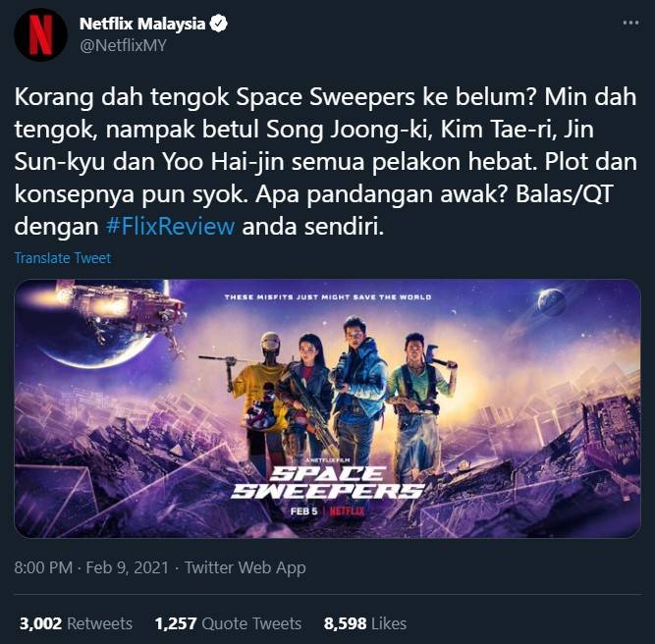Click Translate Tweet
Screen dimensions: 655x644
pyautogui.click(x=62, y=258)
